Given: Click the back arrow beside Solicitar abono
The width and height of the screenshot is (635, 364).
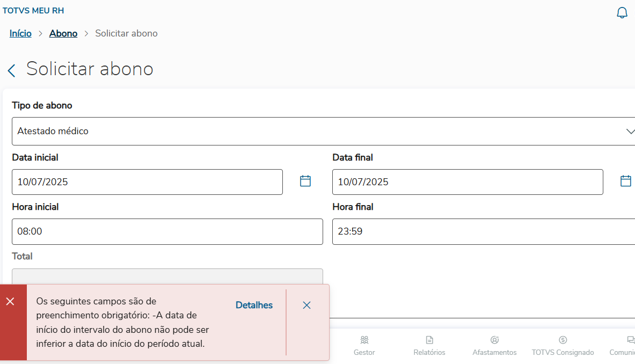Looking at the screenshot, I should [x=11, y=70].
